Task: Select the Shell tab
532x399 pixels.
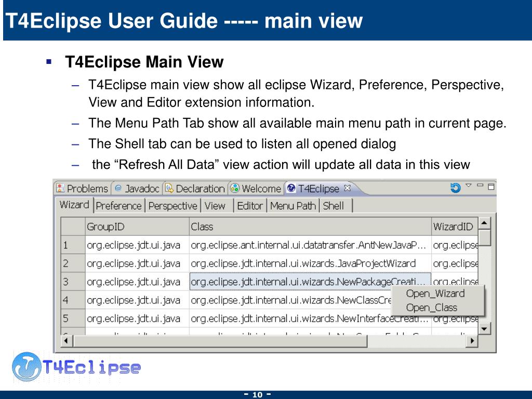Action: pyautogui.click(x=336, y=206)
